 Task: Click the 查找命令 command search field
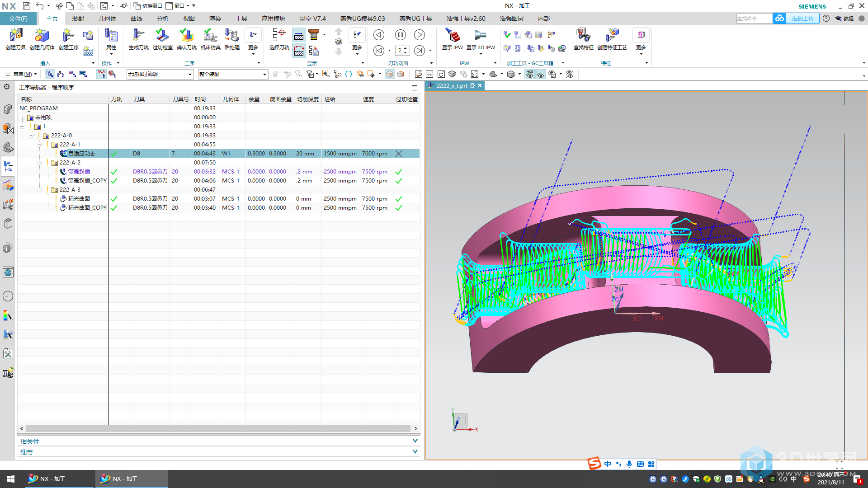[x=754, y=19]
